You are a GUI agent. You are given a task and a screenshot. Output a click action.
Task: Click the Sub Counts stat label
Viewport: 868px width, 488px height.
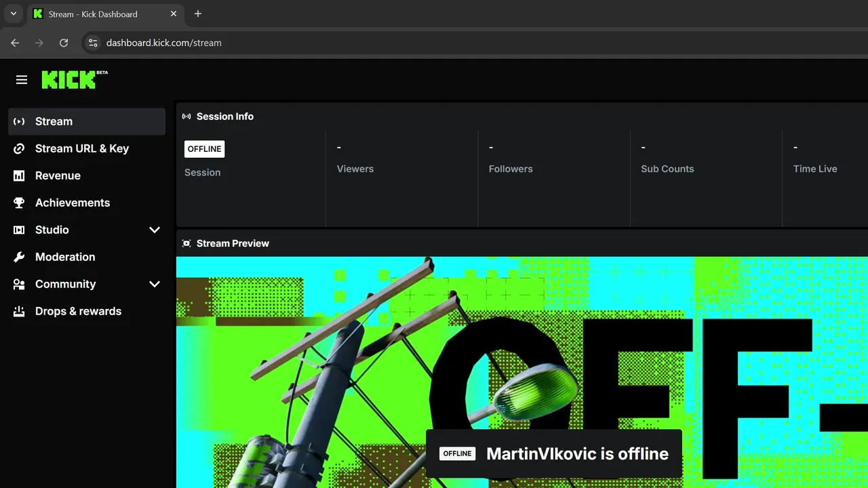pyautogui.click(x=667, y=169)
